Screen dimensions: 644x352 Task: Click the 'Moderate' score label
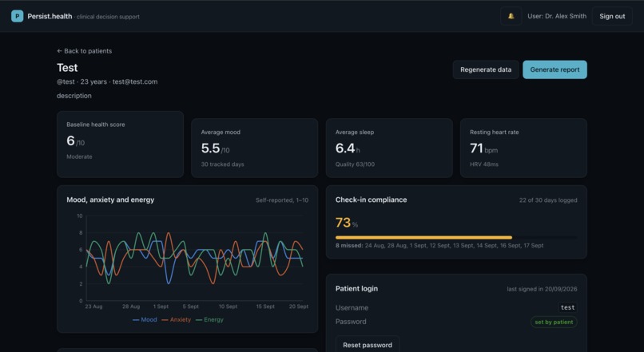(79, 156)
